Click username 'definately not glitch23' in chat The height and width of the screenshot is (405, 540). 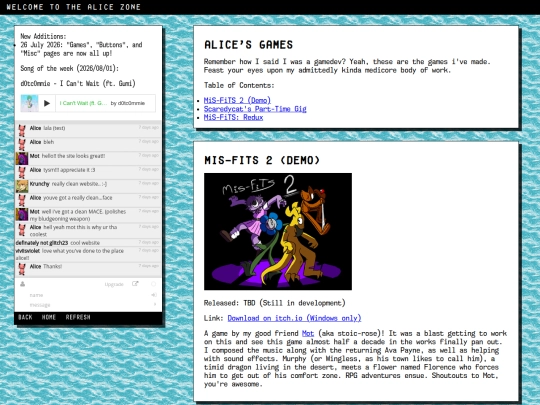[42, 243]
